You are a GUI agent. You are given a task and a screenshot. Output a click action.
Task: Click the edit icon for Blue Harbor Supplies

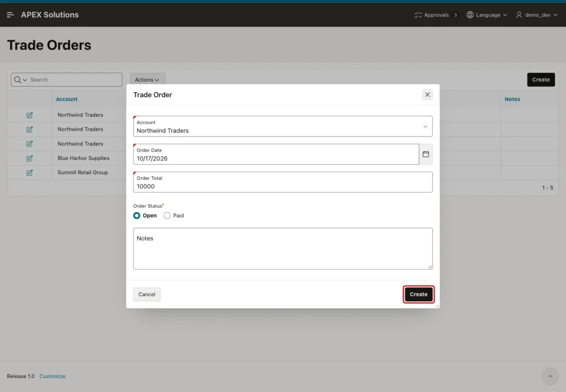30,158
